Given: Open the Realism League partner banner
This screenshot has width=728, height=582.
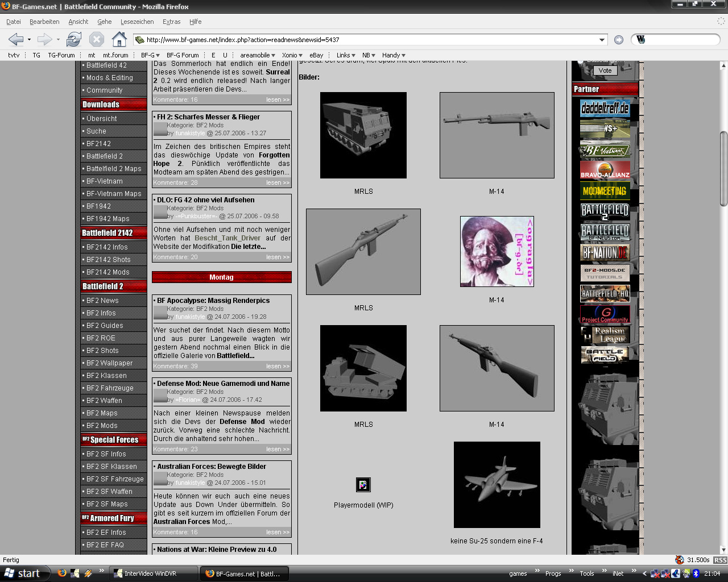Looking at the screenshot, I should pos(605,335).
